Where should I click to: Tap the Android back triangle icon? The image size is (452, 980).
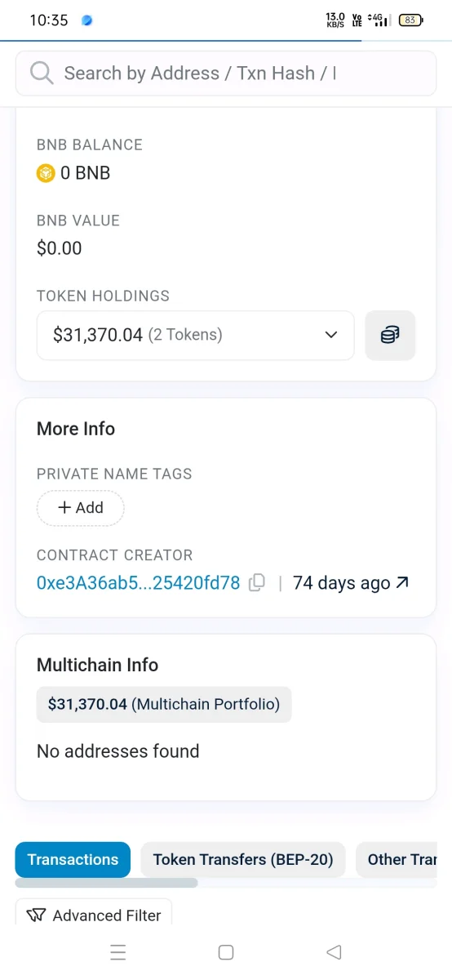click(x=333, y=952)
